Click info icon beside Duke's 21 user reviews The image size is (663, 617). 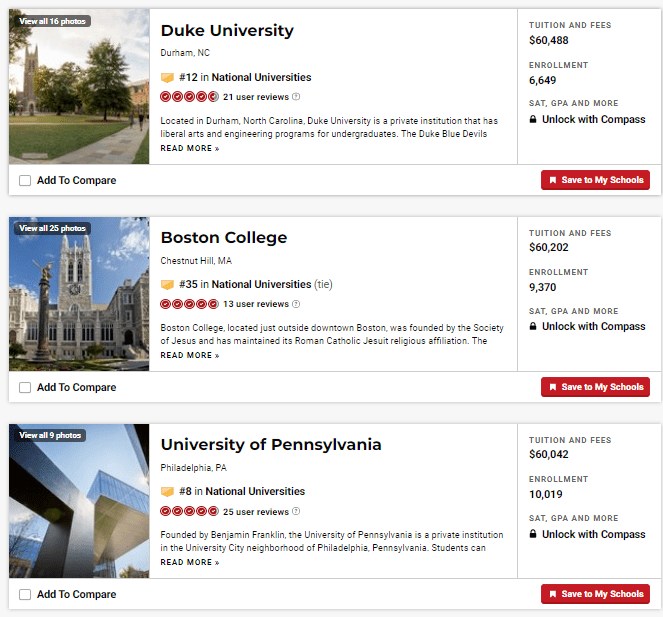[x=296, y=97]
